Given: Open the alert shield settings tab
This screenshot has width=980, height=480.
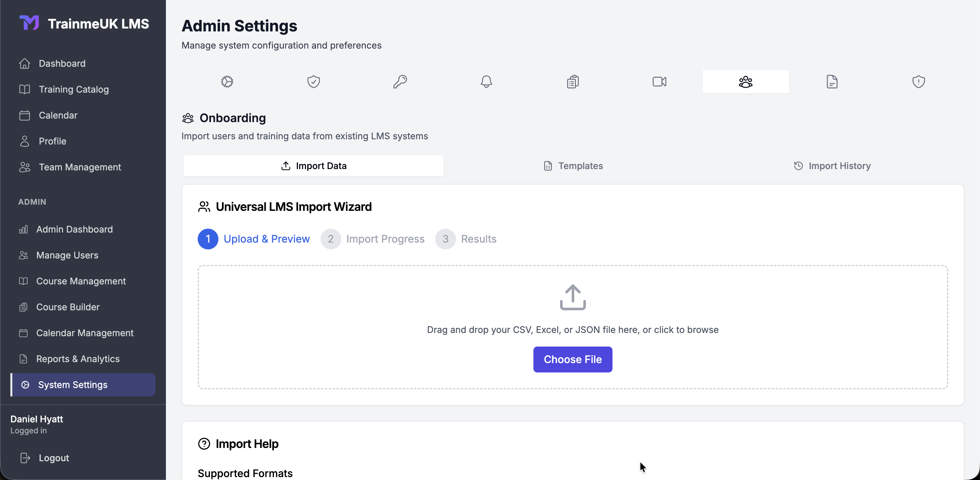Looking at the screenshot, I should 918,82.
